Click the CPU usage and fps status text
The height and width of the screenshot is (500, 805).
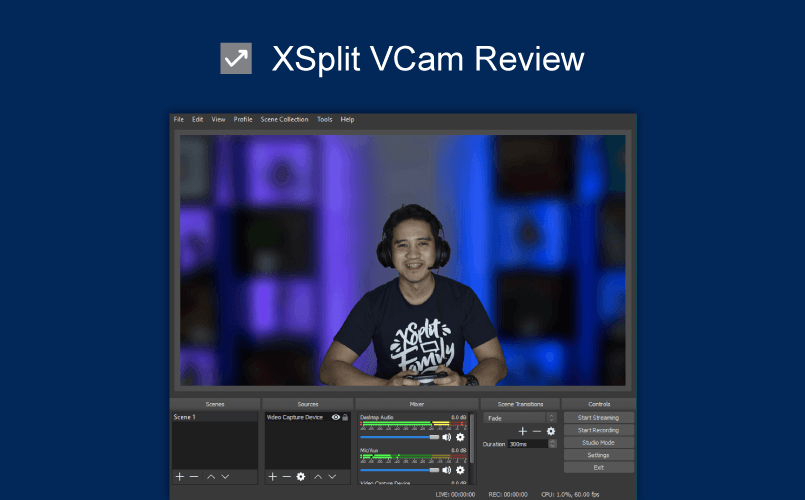point(570,495)
